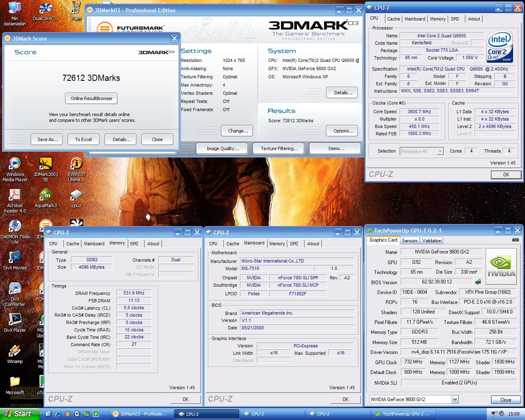This screenshot has height=420, width=525.
Task: Click the Texture Filtering... button
Action: [279, 148]
